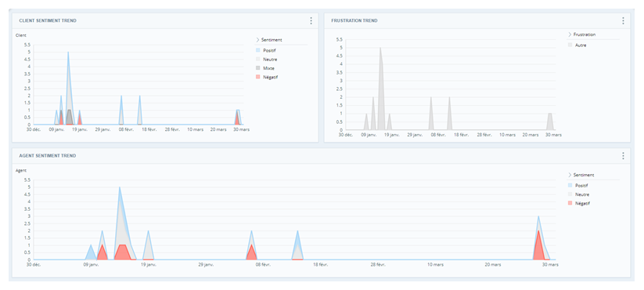The width and height of the screenshot is (644, 290).
Task: Toggle Négatif series in Client chart legend
Action: 267,77
